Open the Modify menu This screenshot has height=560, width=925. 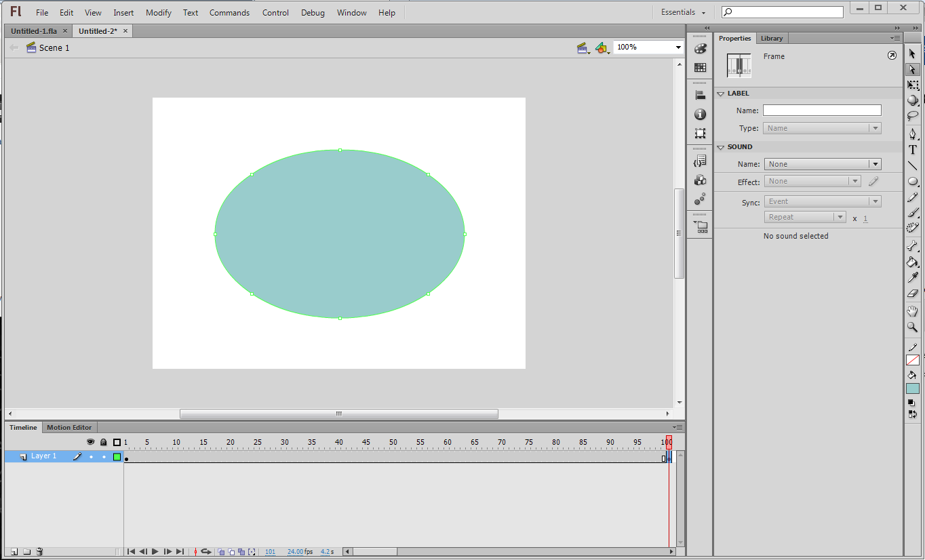(x=159, y=13)
